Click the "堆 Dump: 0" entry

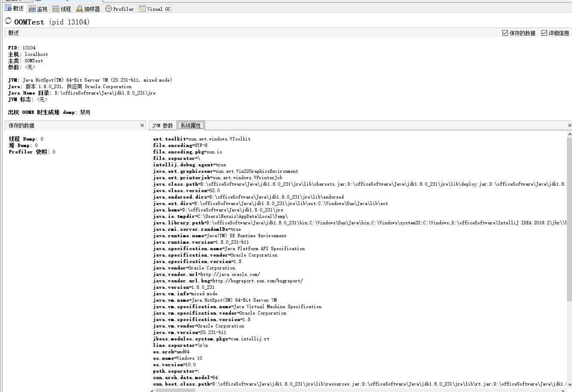(23, 145)
